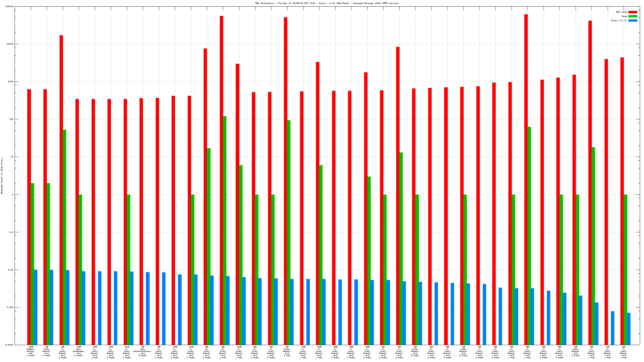Viewport: 644px width, 362px height.
Task: Select the 14@dnsbl.sorbs.net 3 hops axis label
Action: click(x=31, y=351)
